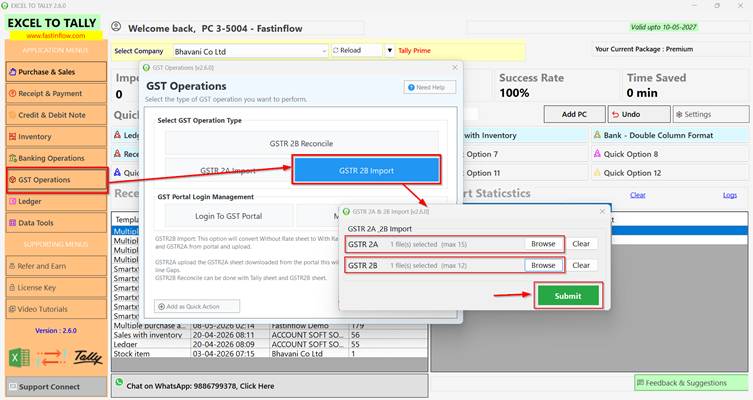Clear the GSTR 2B file selection
This screenshot has height=400, width=753.
(x=581, y=265)
